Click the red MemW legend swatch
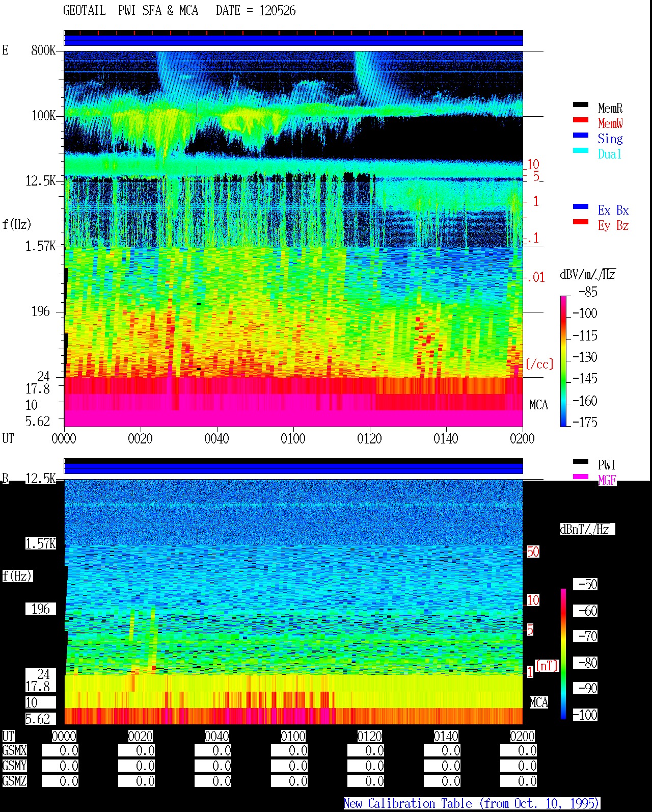 pos(580,120)
